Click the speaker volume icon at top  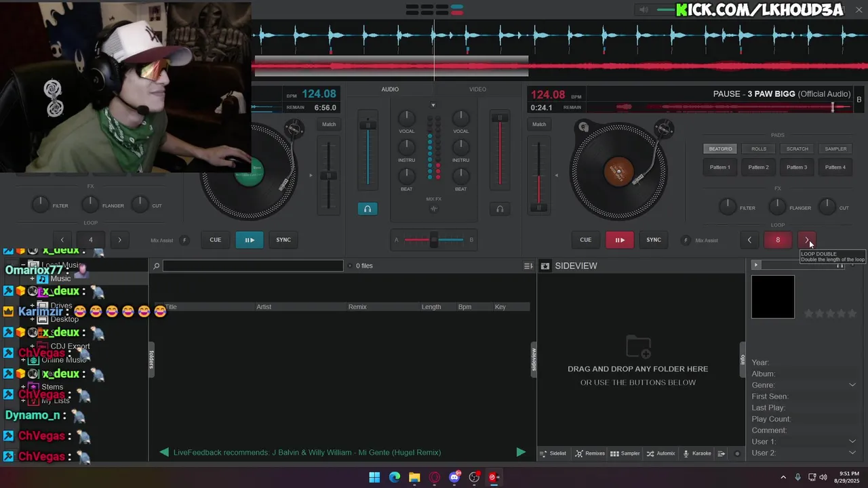point(644,9)
